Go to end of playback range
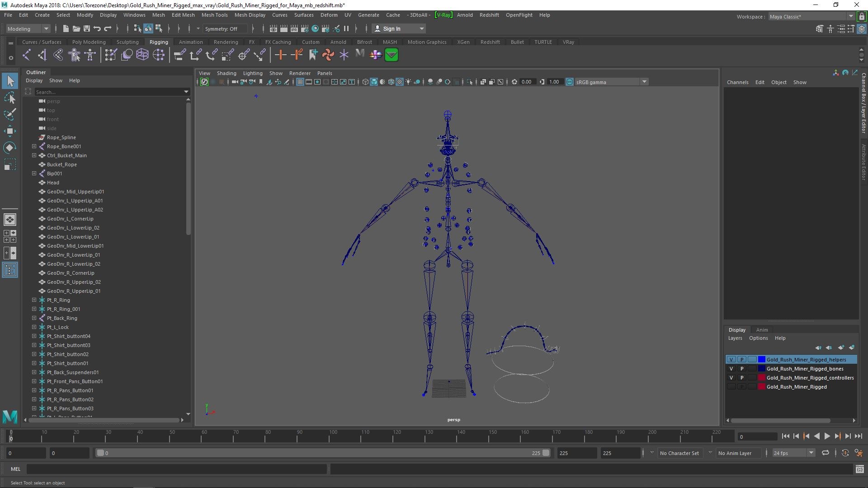Screen dimensions: 868x488 click(x=859, y=436)
